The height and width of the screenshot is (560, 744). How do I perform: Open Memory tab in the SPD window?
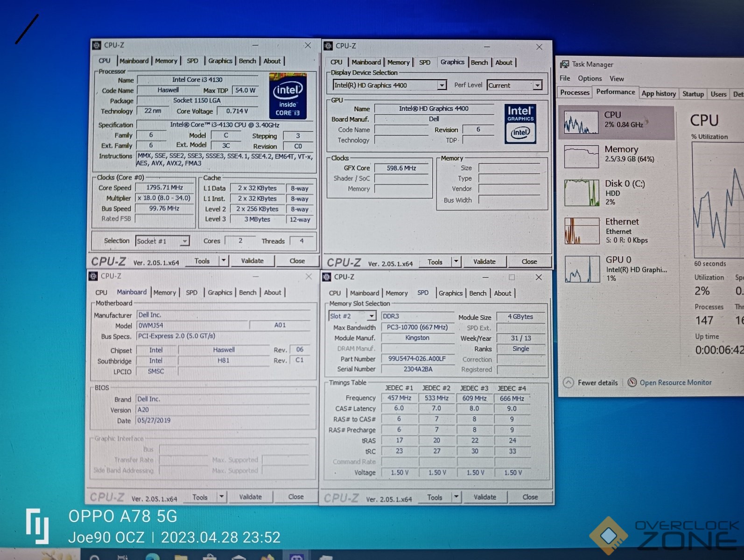397,293
